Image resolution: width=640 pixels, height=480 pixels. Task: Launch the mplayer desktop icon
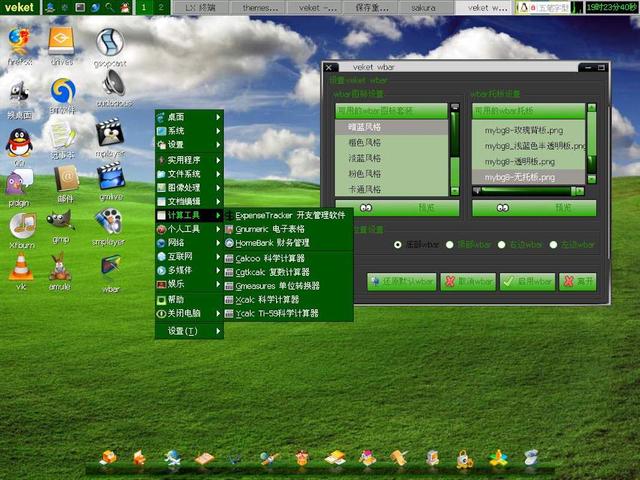[110, 132]
